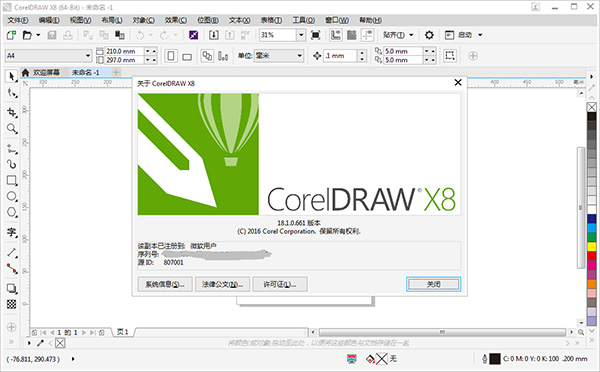Toggle Current page layout button

pos(223,56)
